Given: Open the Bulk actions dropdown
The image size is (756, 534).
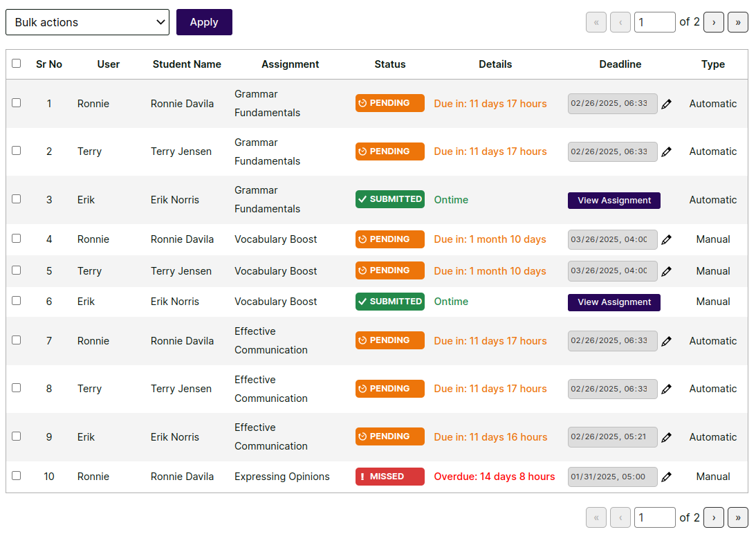Looking at the screenshot, I should [x=87, y=22].
